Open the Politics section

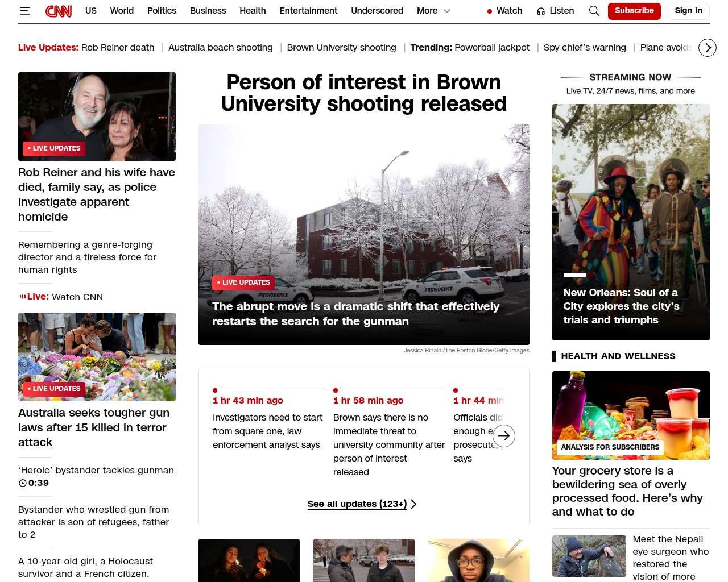click(x=162, y=11)
